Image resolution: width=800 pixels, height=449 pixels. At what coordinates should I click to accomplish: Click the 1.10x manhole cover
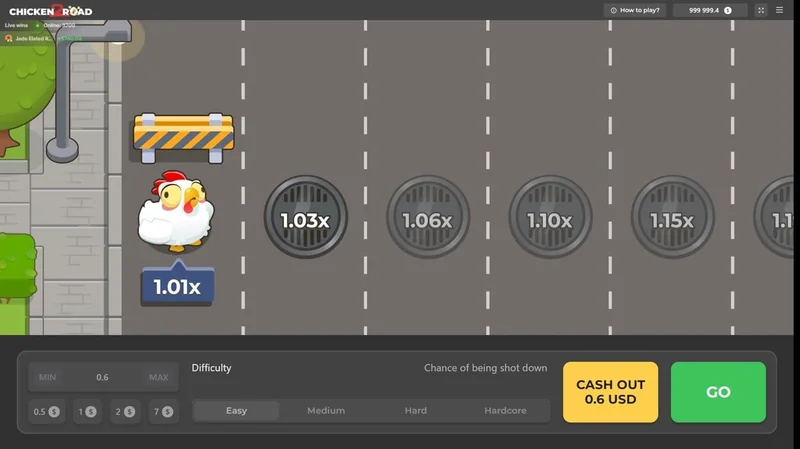(550, 220)
